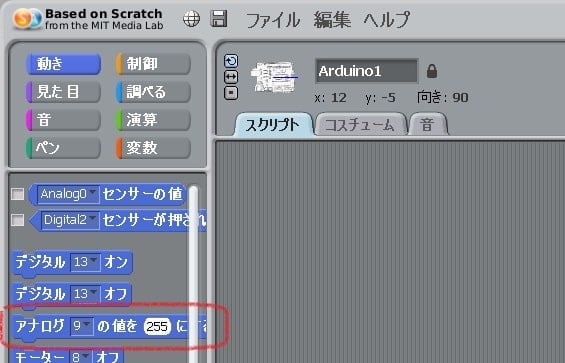Open the 編集 menu
Image resolution: width=565 pixels, height=363 pixels.
pos(332,19)
